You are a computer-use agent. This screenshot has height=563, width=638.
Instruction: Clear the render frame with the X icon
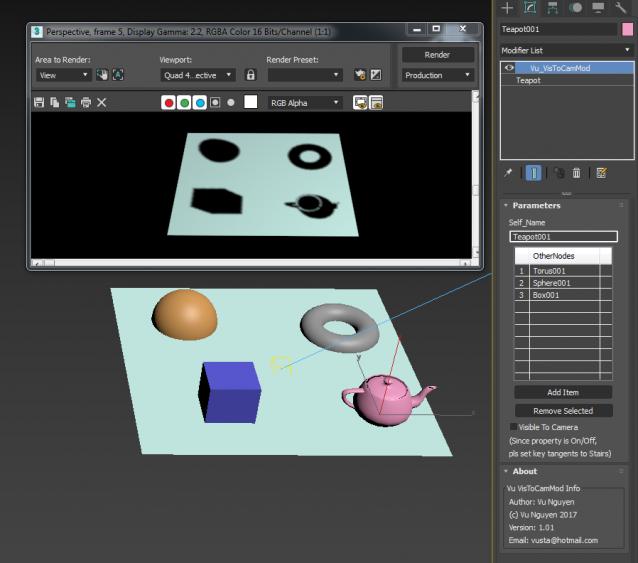click(101, 102)
